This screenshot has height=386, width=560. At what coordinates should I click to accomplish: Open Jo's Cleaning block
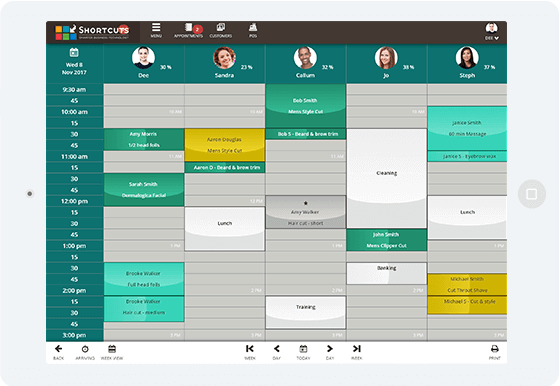[386, 179]
